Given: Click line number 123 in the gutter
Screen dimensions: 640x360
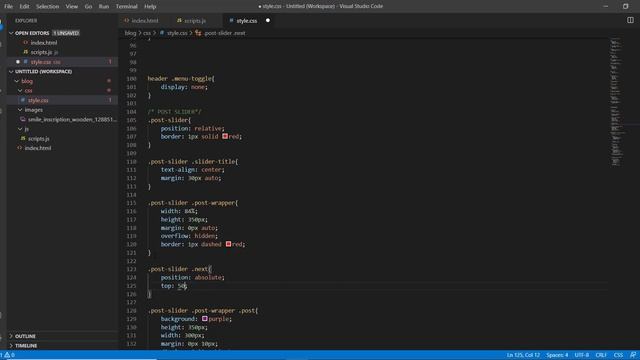Looking at the screenshot, I should coord(131,269).
